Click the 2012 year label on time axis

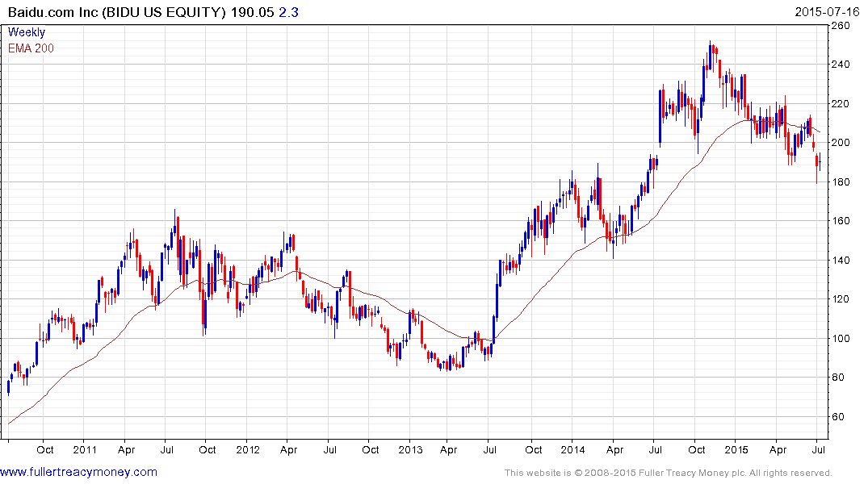[x=247, y=450]
